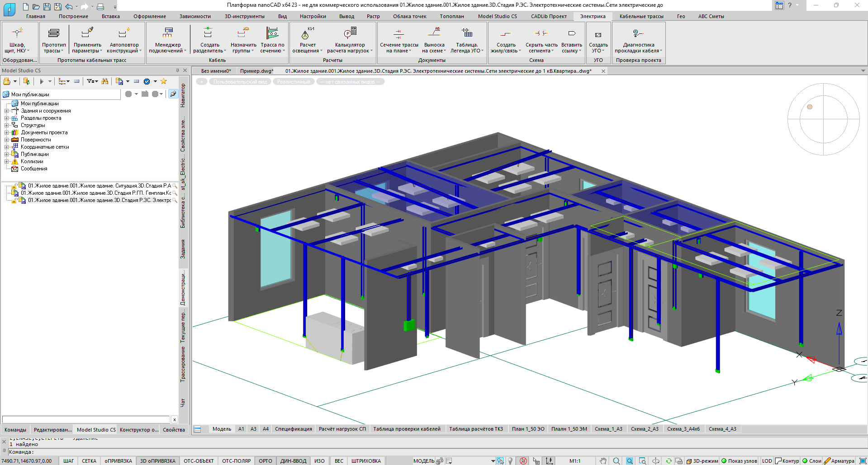This screenshot has height=465, width=868.
Task: Click the Реалистичный visual style button
Action: click(294, 82)
